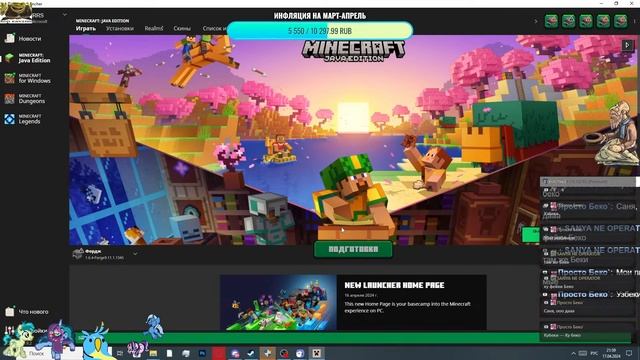Click the fourth green overlay icon
Image resolution: width=640 pixels, height=360 pixels.
click(x=603, y=21)
